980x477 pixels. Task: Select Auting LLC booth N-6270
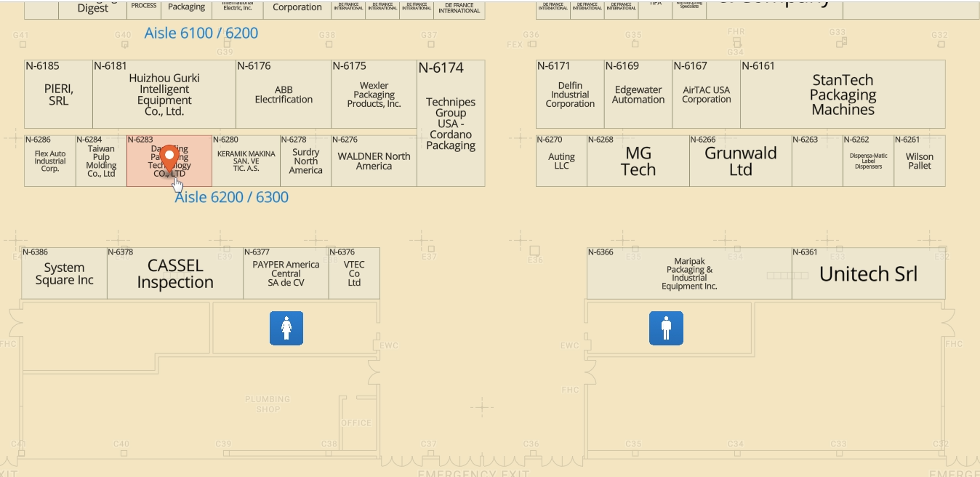pyautogui.click(x=561, y=161)
